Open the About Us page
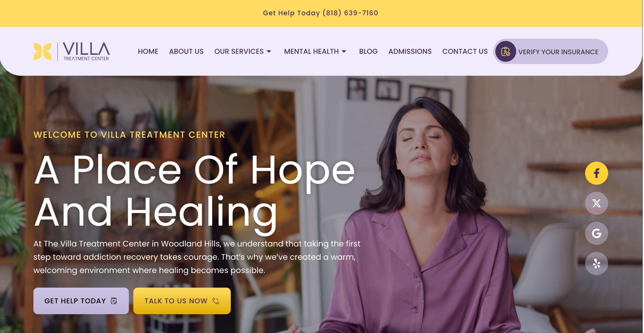 click(x=187, y=51)
